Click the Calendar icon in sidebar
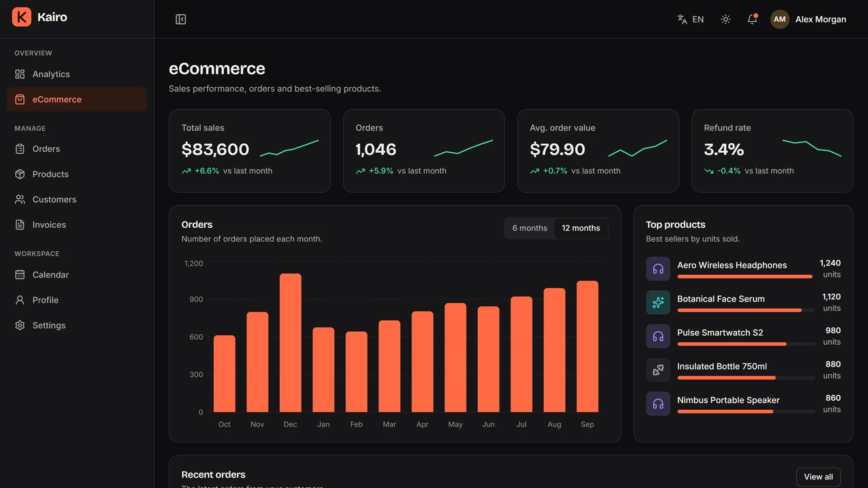This screenshot has width=868, height=488. point(20,275)
